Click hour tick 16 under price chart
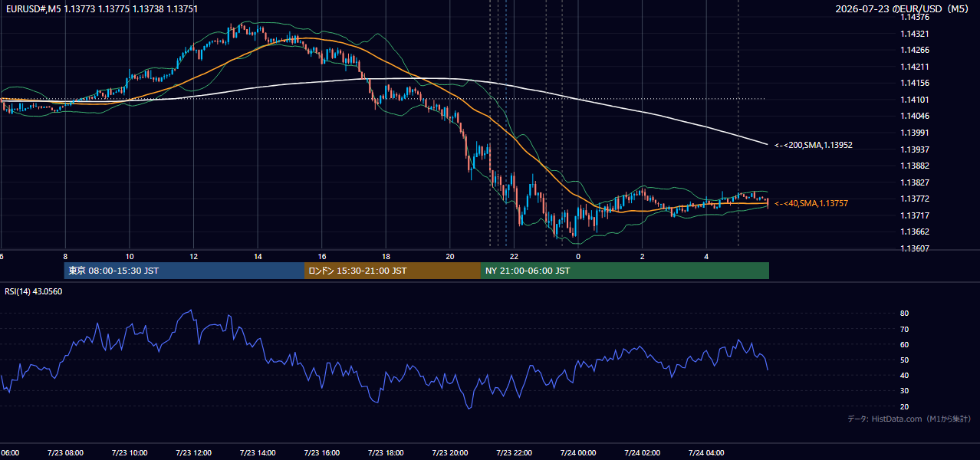Image resolution: width=980 pixels, height=460 pixels. [322, 257]
